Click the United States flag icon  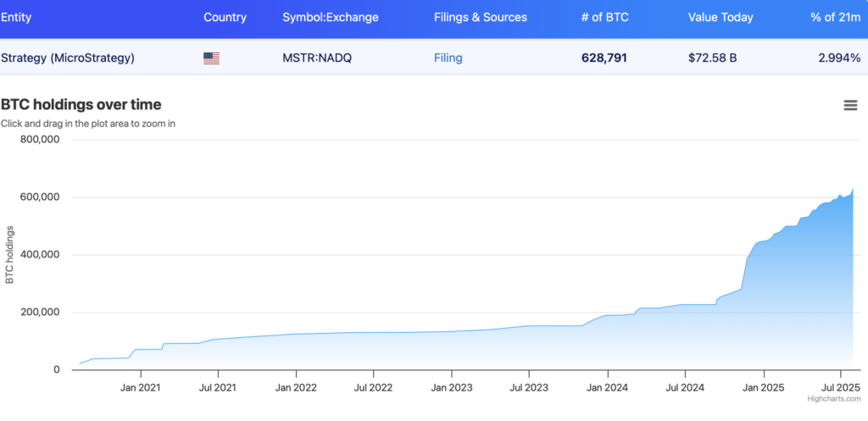[211, 58]
